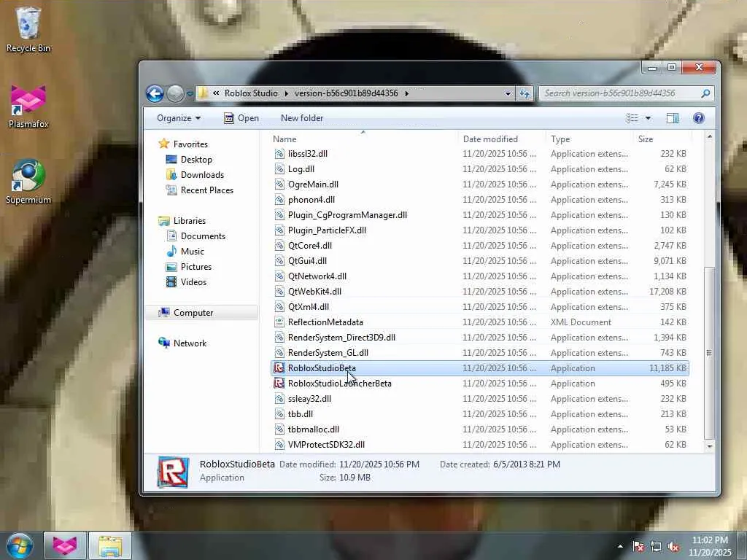Select the QtNetwork4.dll file icon
Viewport: 747px width, 560px height.
279,276
